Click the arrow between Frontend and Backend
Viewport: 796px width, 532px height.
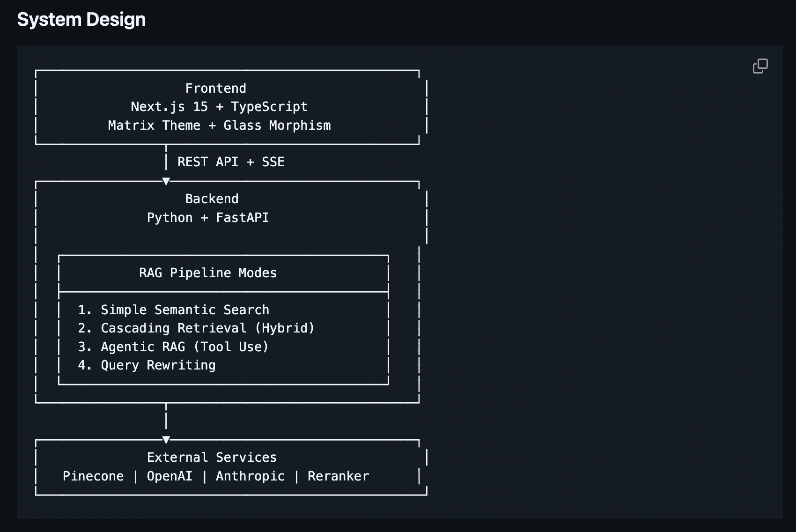(x=166, y=180)
